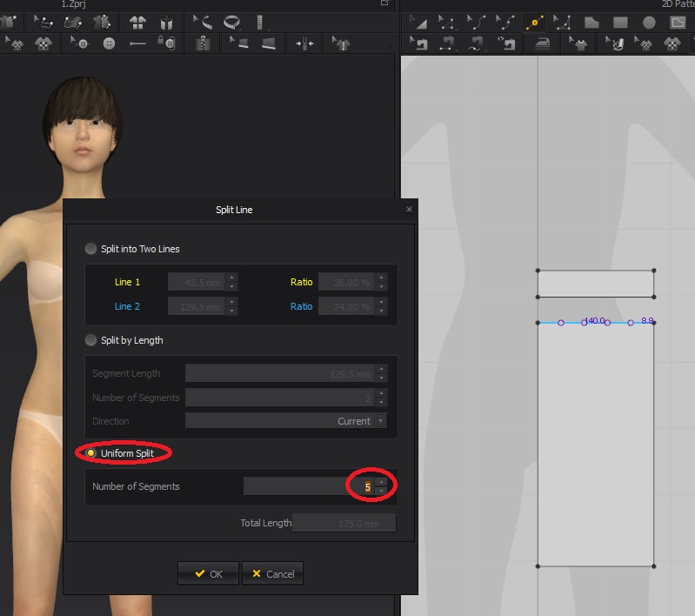
Task: Increase Line 1 length with up arrow
Action: point(231,278)
